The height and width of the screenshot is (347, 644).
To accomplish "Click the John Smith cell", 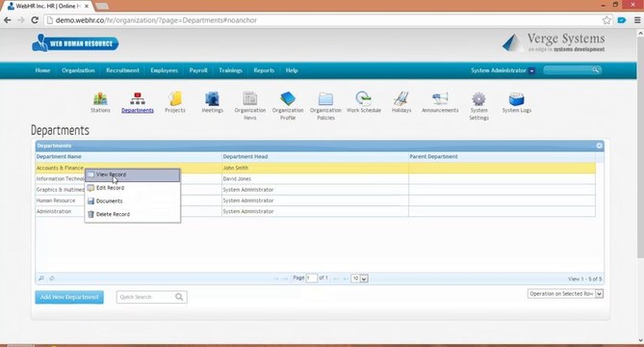I will 315,168.
